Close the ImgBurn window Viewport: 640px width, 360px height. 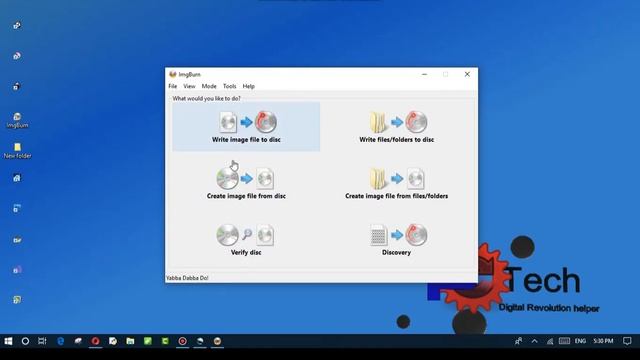467,74
